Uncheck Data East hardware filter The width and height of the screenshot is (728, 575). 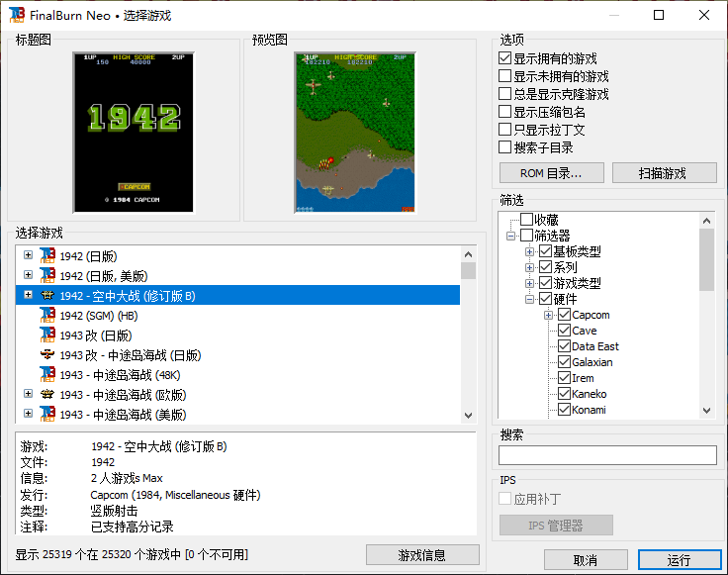tap(564, 346)
